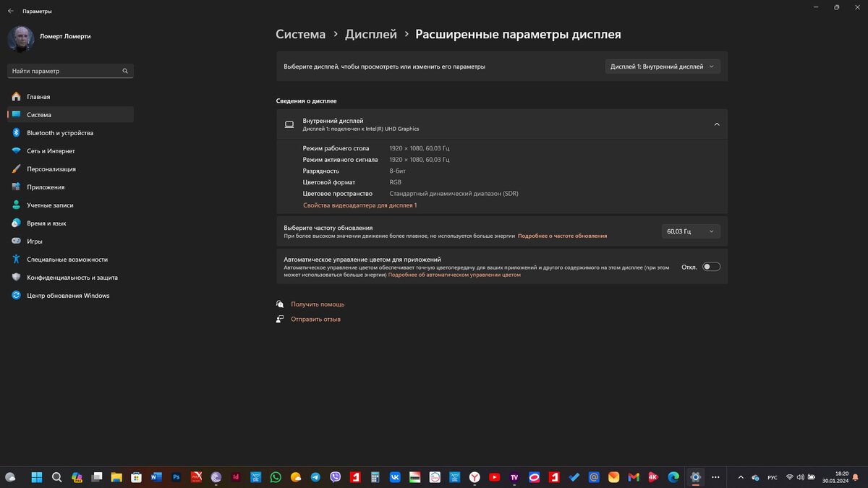Image resolution: width=868 pixels, height=488 pixels.
Task: Collapse the Внутренний дисплей details panel
Action: pos(716,124)
